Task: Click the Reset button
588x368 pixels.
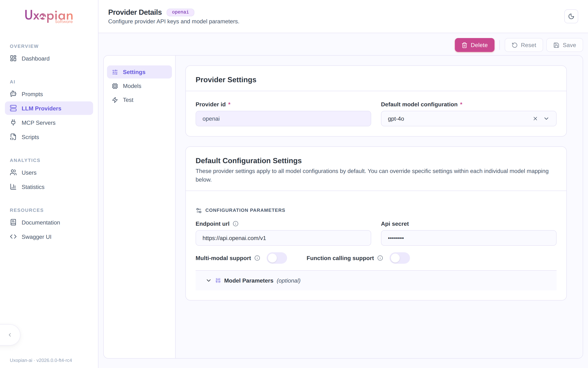Action: click(524, 45)
